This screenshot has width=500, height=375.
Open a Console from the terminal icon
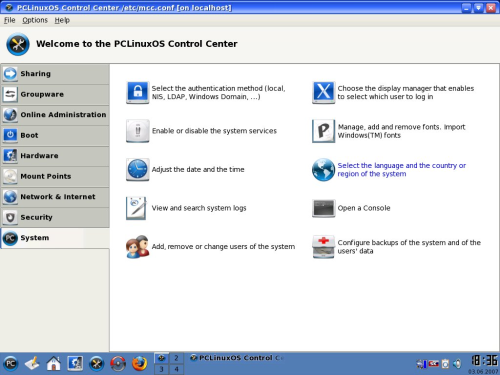pyautogui.click(x=323, y=208)
